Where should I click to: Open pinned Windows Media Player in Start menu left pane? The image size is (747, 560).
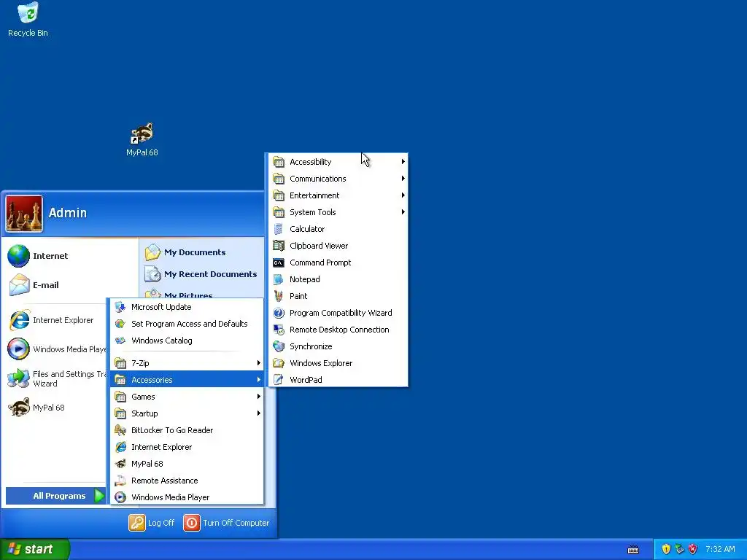55,349
